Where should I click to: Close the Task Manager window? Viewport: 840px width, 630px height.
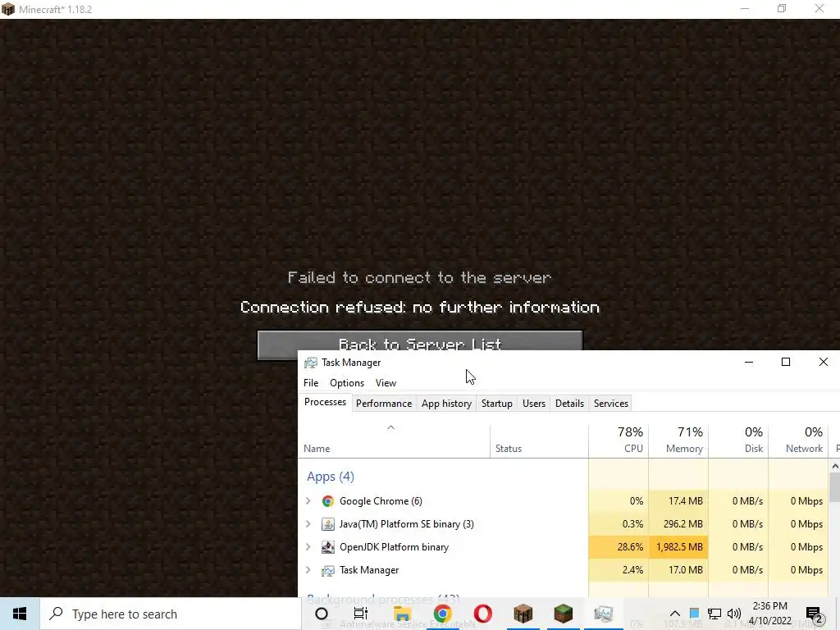click(824, 363)
